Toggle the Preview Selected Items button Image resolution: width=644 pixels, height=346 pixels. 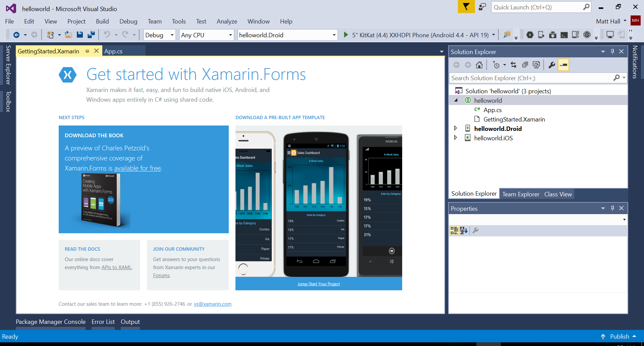point(563,65)
